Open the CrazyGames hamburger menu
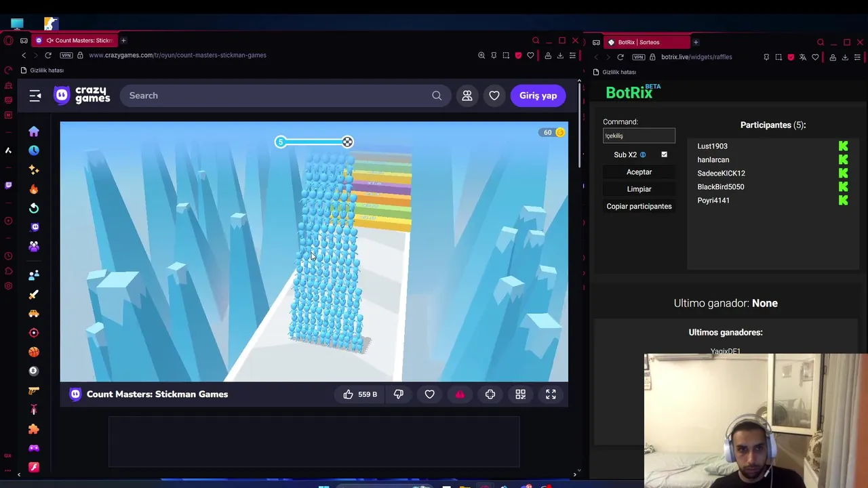This screenshot has height=488, width=868. click(35, 96)
